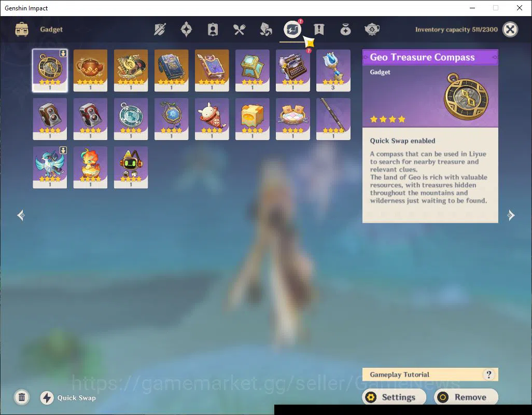The width and height of the screenshot is (532, 415).
Task: Go to next page with right arrow
Action: pos(511,215)
